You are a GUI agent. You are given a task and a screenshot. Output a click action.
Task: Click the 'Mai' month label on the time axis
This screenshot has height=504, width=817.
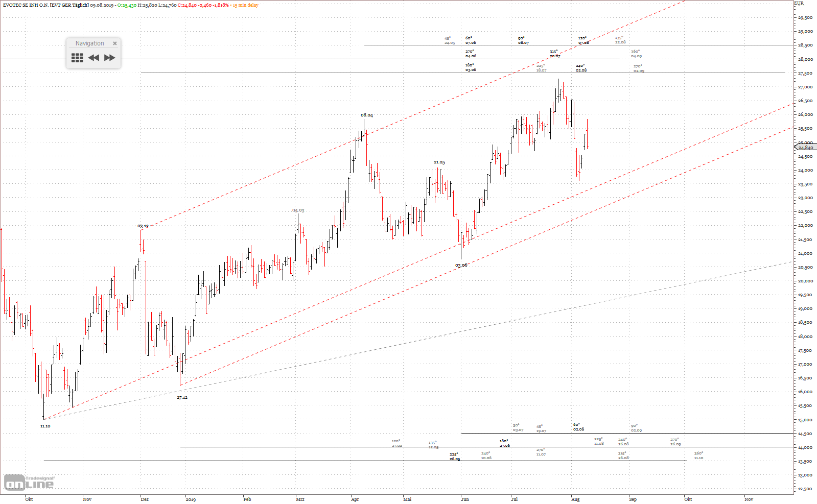(407, 499)
